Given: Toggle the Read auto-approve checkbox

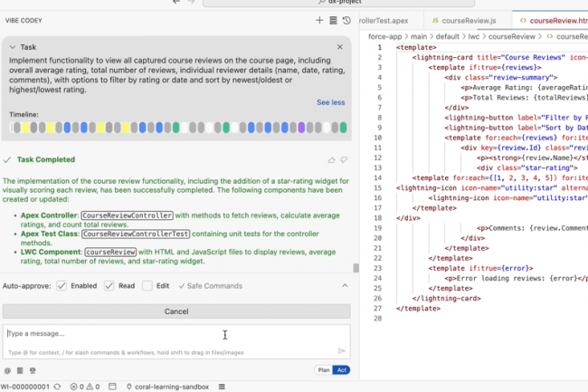Looking at the screenshot, I should pos(109,286).
